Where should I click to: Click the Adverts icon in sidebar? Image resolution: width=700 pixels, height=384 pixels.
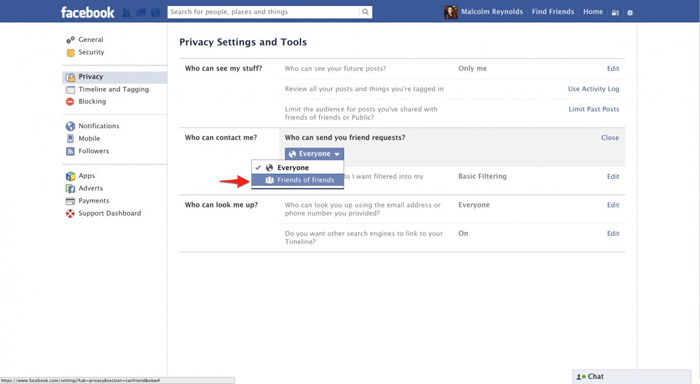coord(70,188)
